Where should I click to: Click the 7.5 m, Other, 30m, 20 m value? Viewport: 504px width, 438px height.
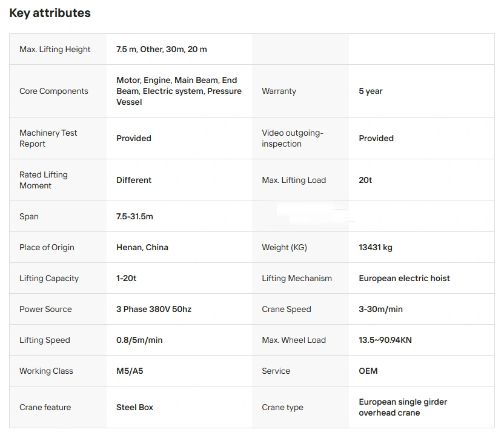click(162, 50)
